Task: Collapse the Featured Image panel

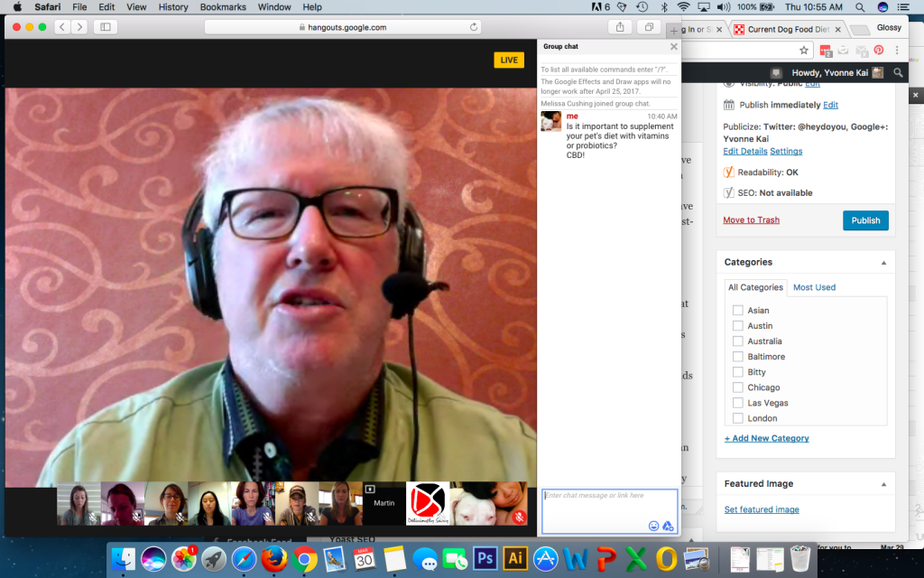Action: click(x=883, y=484)
